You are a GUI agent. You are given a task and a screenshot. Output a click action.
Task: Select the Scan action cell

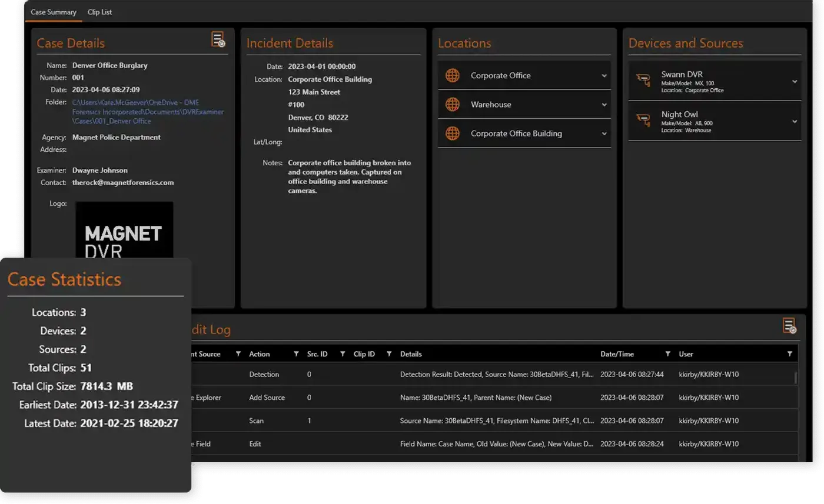[257, 421]
